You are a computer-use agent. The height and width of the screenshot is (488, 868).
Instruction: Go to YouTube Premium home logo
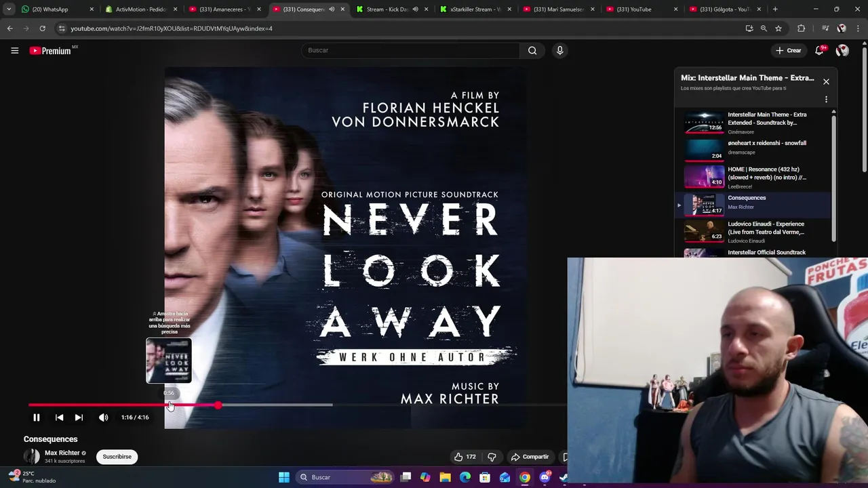point(50,51)
